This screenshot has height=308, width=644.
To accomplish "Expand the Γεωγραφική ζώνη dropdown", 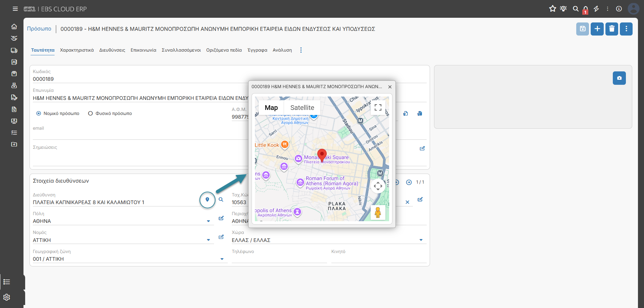I will click(222, 259).
